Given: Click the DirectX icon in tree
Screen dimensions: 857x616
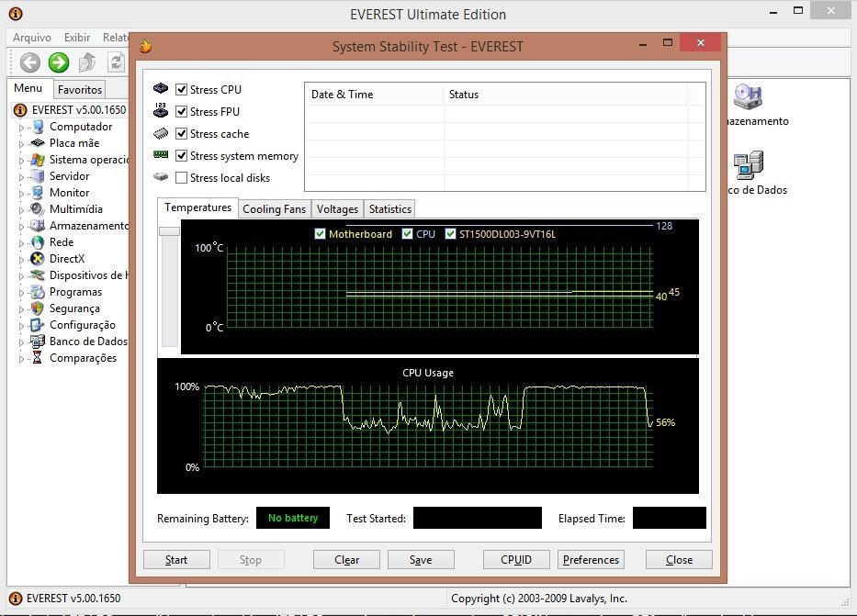Looking at the screenshot, I should pyautogui.click(x=38, y=258).
